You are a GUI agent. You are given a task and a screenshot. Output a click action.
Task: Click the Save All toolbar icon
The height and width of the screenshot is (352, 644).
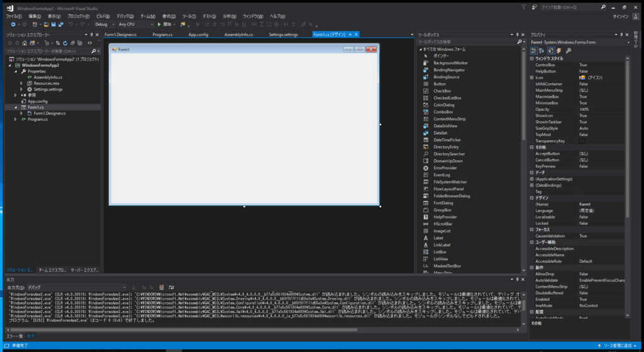tap(60, 25)
